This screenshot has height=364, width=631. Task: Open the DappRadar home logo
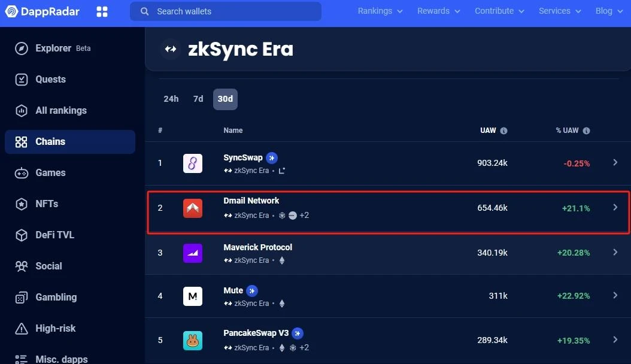[42, 11]
